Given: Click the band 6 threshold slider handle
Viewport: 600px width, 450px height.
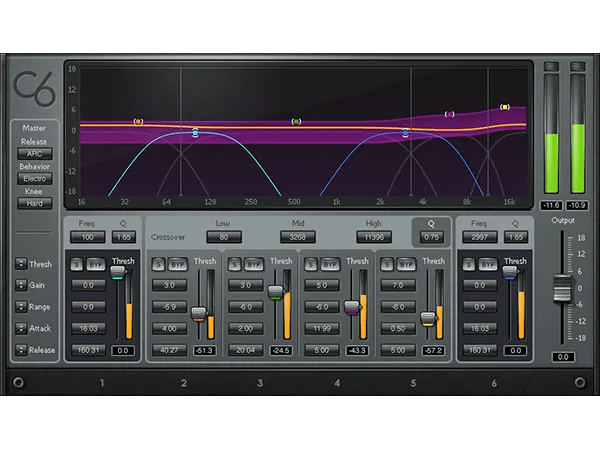Looking at the screenshot, I should click(x=510, y=273).
